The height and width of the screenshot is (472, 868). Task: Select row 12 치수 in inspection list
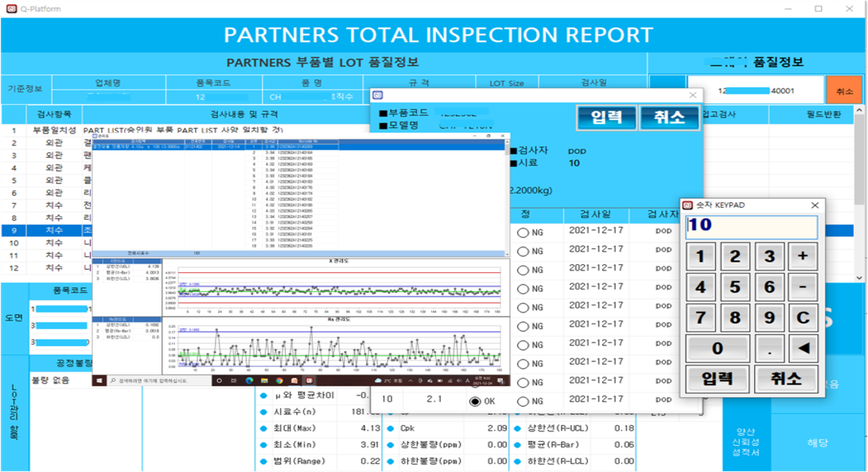47,267
